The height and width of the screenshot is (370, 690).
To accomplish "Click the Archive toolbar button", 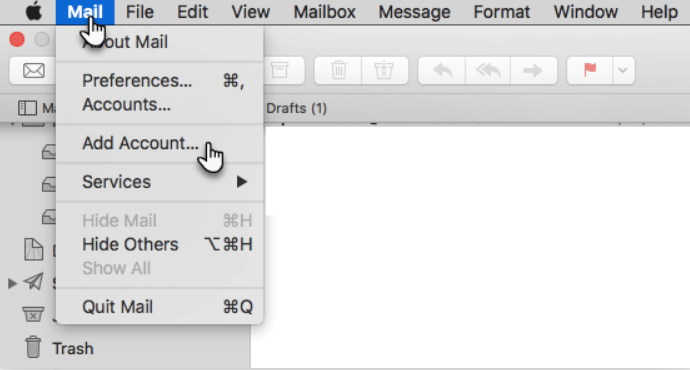I will coord(280,70).
